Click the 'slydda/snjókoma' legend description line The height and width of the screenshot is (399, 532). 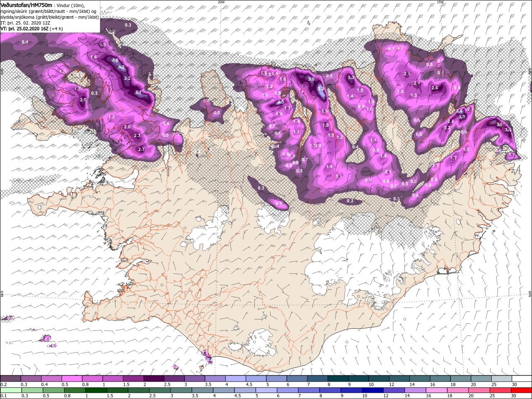[x=49, y=17]
